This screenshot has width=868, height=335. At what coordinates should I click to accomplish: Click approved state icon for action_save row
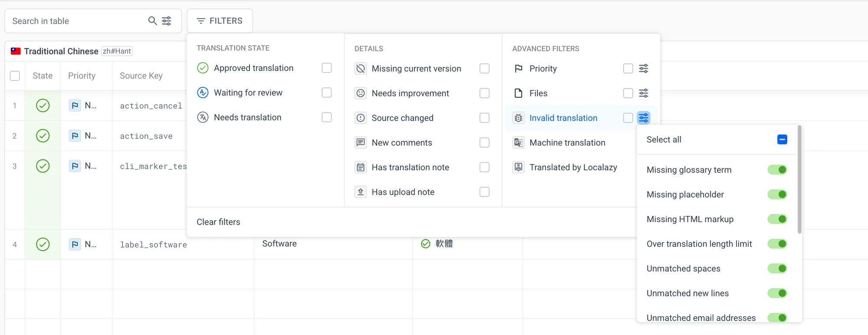point(43,136)
